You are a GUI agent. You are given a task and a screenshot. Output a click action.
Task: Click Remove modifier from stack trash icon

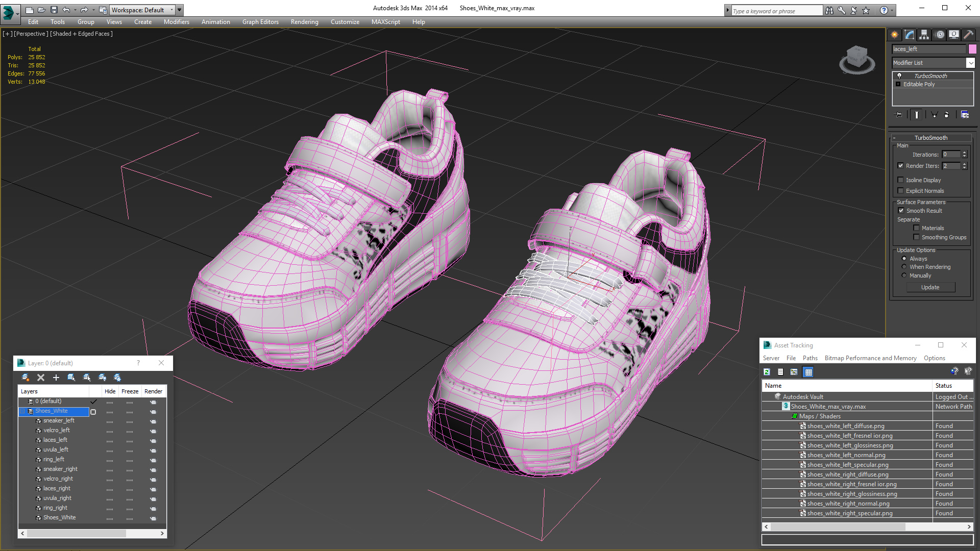tap(946, 115)
